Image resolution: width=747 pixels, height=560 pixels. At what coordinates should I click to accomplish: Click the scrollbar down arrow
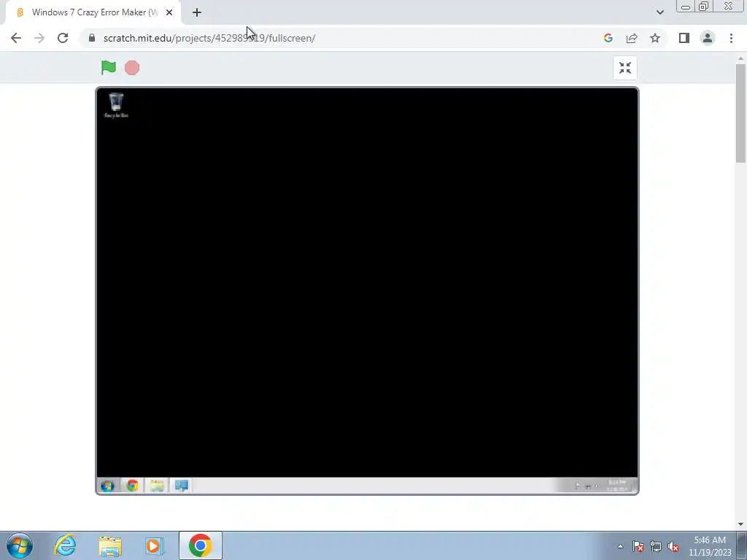point(741,524)
